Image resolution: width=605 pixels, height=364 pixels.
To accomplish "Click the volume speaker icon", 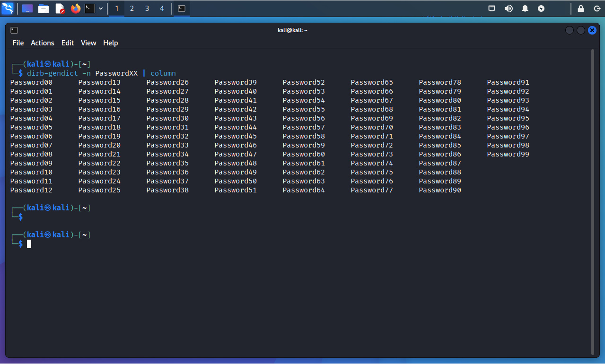I will (509, 9).
